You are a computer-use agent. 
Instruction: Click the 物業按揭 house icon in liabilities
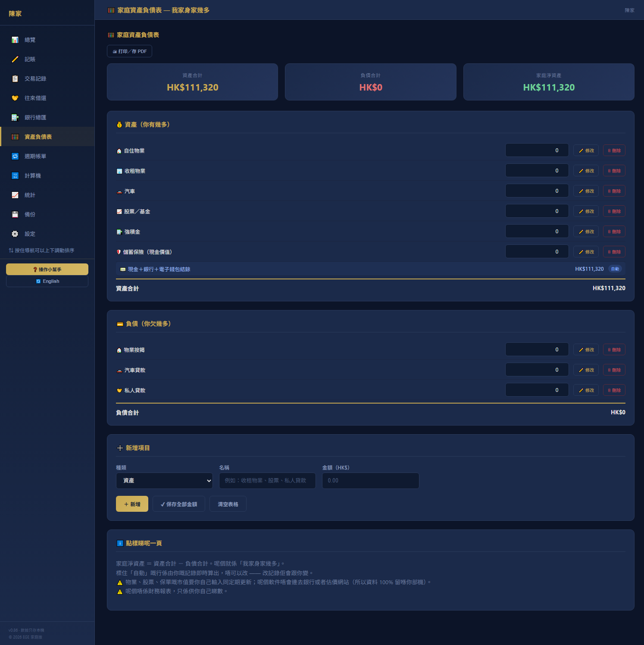tap(119, 350)
